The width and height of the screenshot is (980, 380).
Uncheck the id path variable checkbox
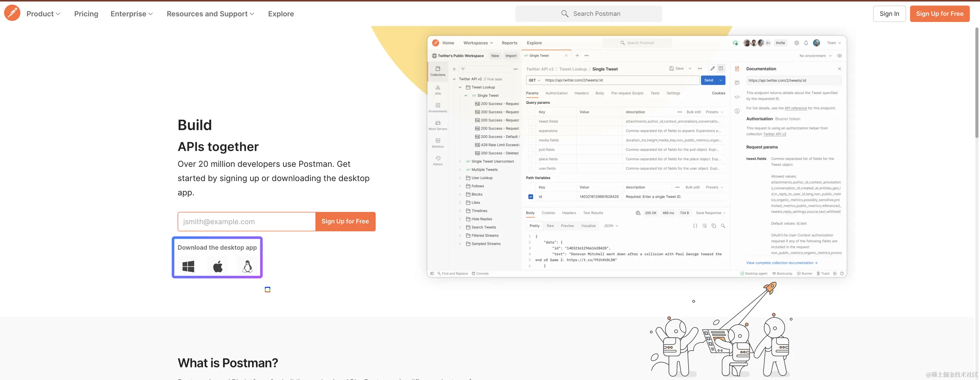pos(530,197)
